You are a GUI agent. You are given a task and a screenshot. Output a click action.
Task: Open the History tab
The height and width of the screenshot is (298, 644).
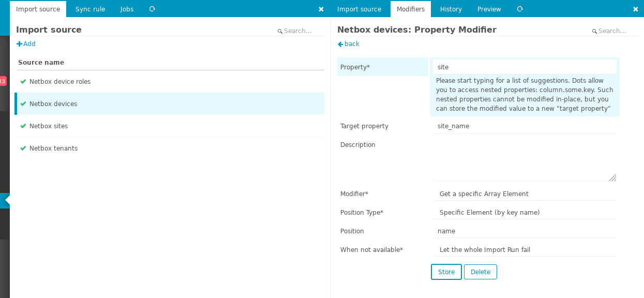(451, 9)
